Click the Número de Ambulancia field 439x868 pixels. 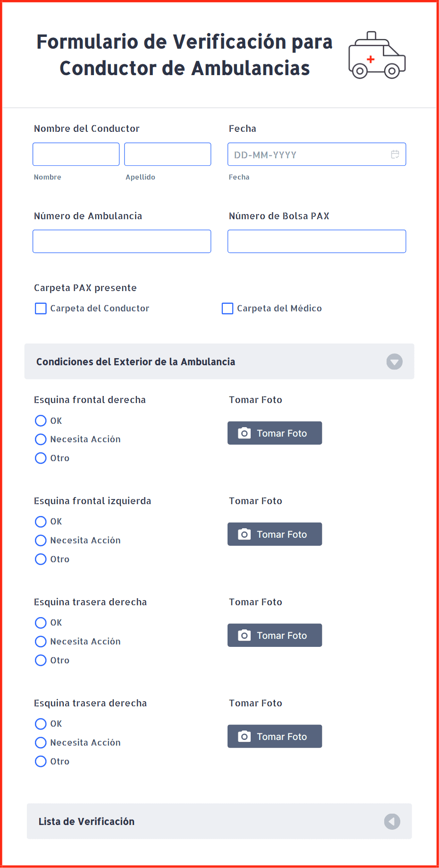(x=122, y=241)
